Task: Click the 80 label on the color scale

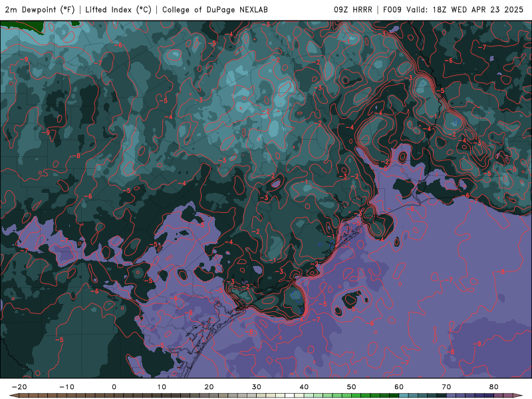Action: (x=494, y=387)
